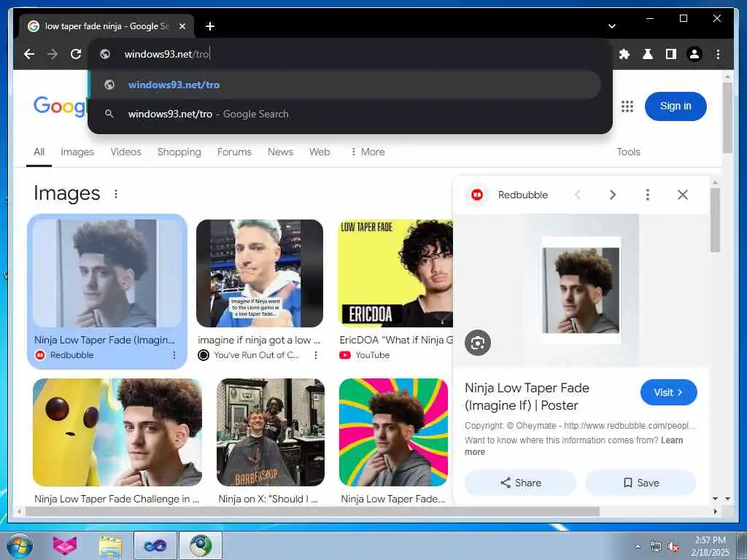Open the EricDOA Low Taper Fade thumbnail
This screenshot has width=747, height=560.
click(x=395, y=273)
